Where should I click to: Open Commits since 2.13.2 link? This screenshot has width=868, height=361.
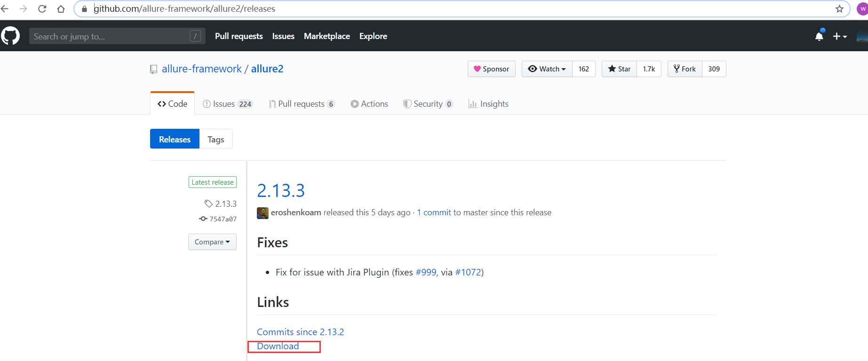click(300, 332)
